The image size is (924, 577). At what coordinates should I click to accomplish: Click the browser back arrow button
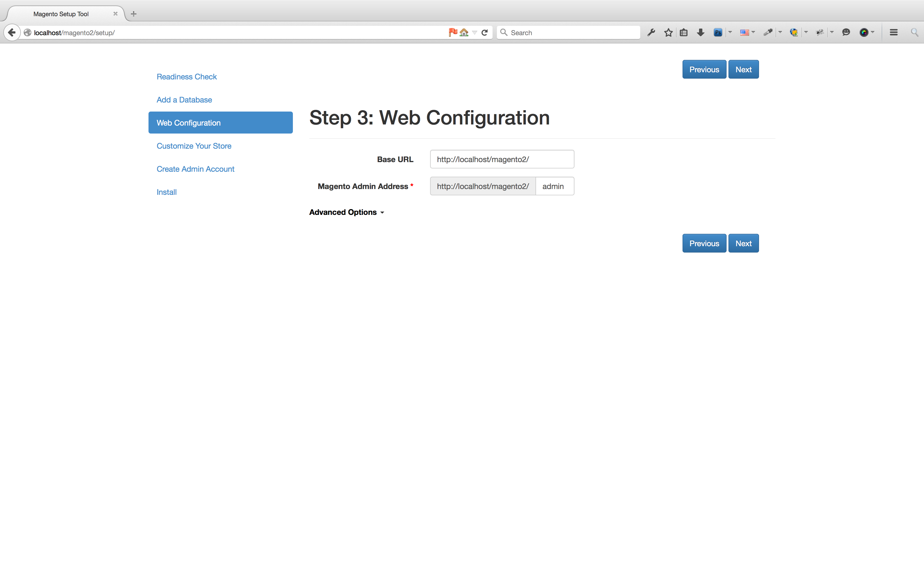[12, 32]
